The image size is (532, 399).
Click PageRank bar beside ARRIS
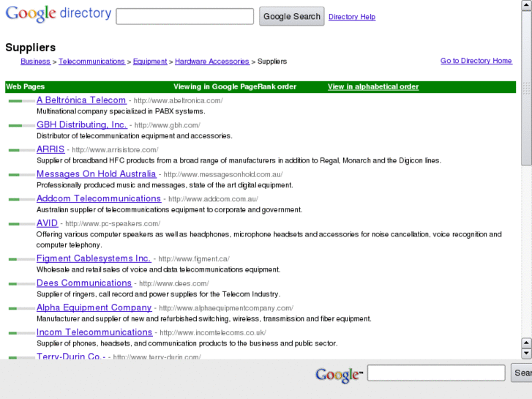[22, 150]
